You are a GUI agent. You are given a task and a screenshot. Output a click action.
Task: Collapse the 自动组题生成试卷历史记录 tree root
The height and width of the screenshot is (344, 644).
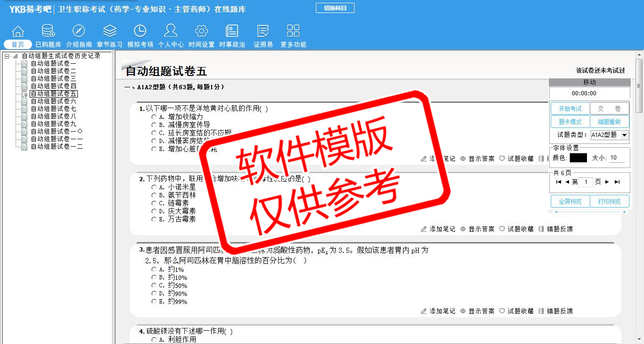point(7,56)
